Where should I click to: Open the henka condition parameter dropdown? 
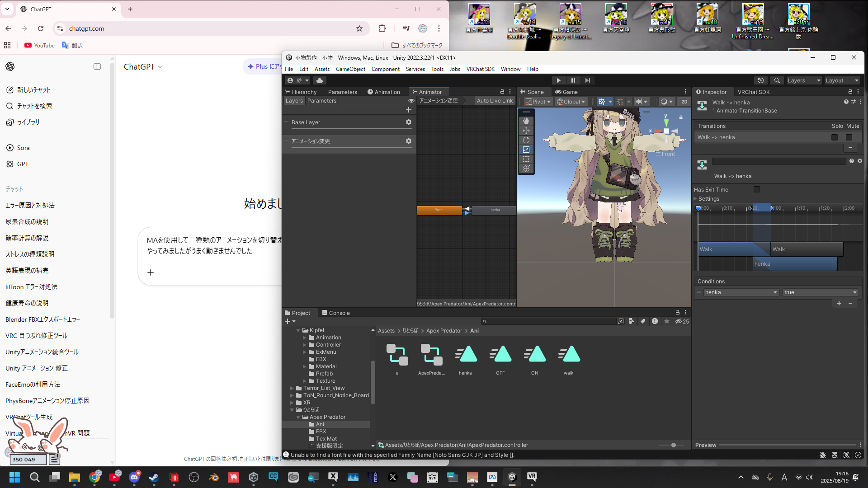(x=741, y=292)
